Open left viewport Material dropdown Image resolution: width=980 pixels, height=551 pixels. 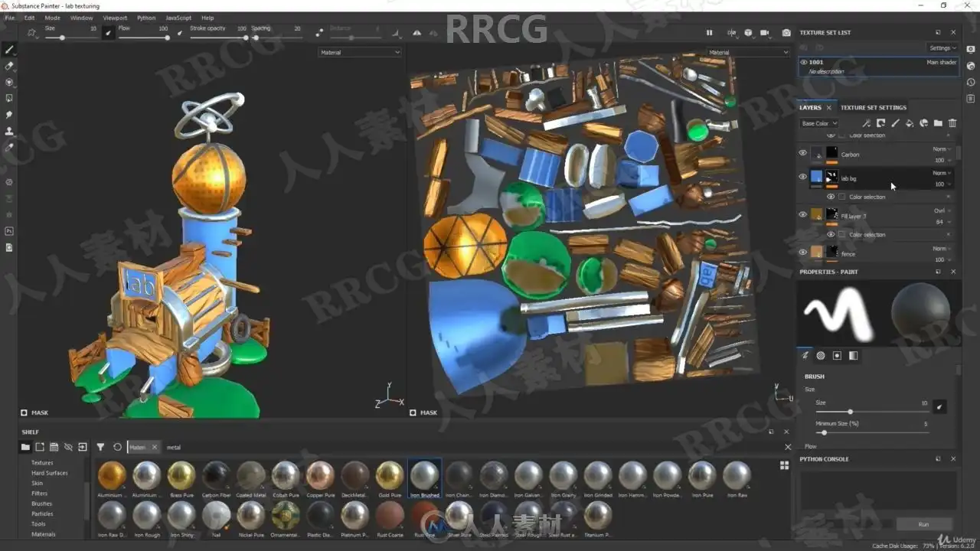click(360, 52)
